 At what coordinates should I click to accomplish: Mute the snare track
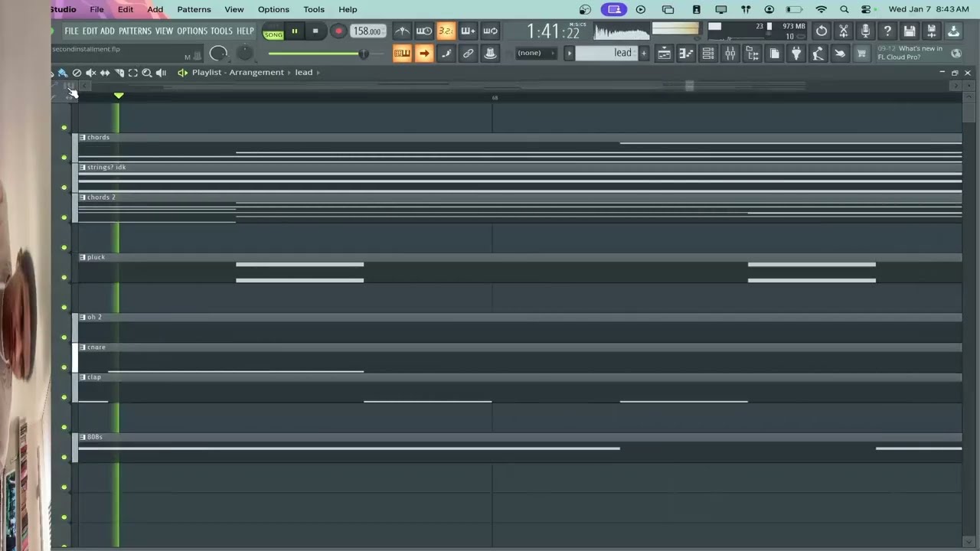pyautogui.click(x=64, y=367)
